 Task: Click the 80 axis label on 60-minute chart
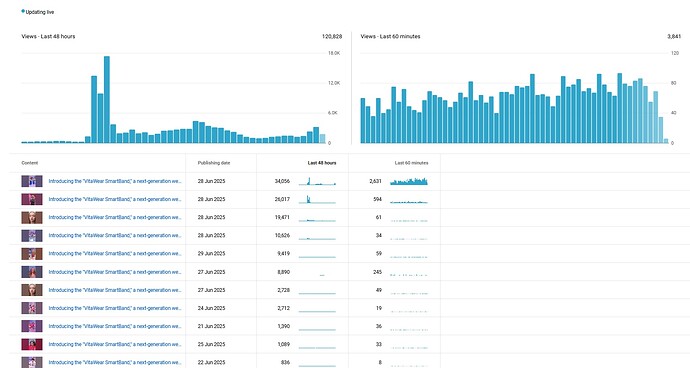tap(673, 83)
